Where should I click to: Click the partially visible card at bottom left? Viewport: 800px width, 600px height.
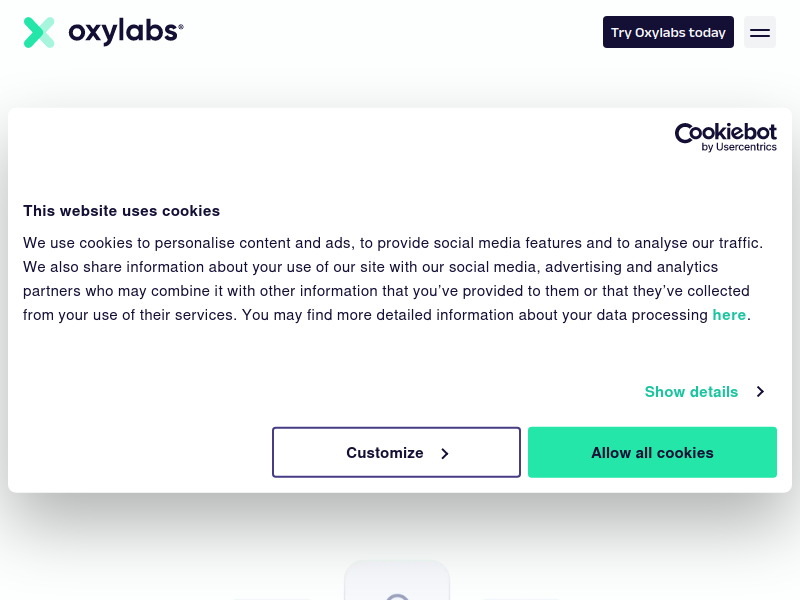pos(271,599)
